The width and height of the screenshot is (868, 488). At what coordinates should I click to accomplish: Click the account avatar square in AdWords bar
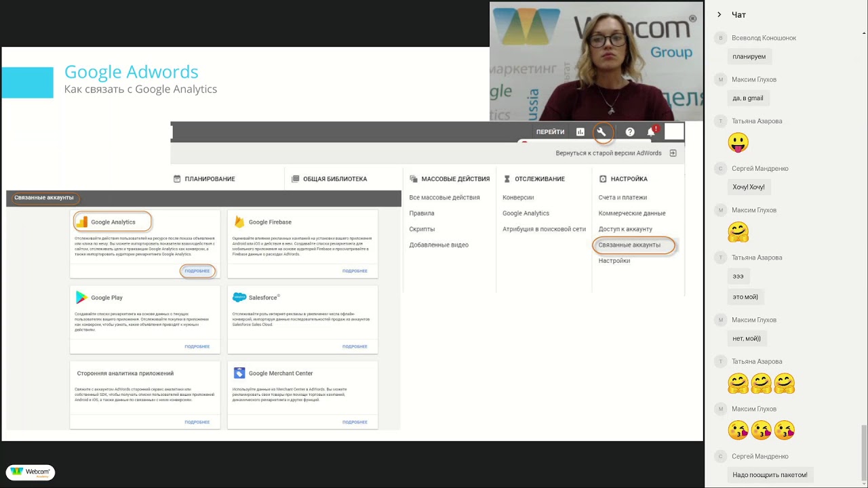pyautogui.click(x=674, y=131)
